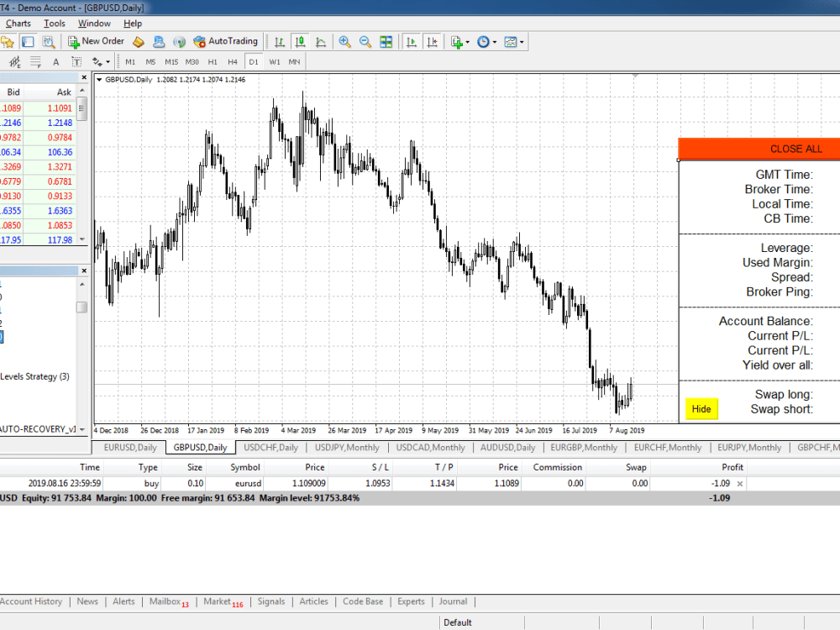Image resolution: width=840 pixels, height=630 pixels.
Task: Click the CLOSE ALL button
Action: [759, 149]
